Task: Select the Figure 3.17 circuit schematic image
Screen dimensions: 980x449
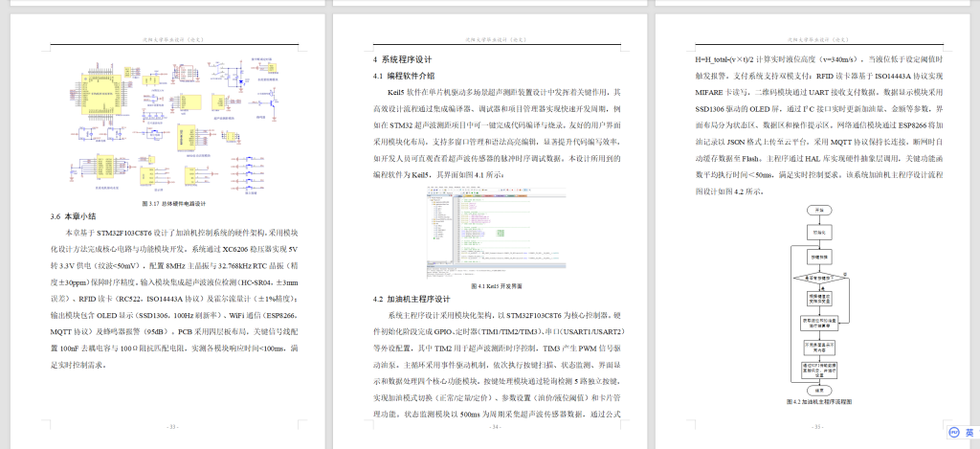Action: 174,127
